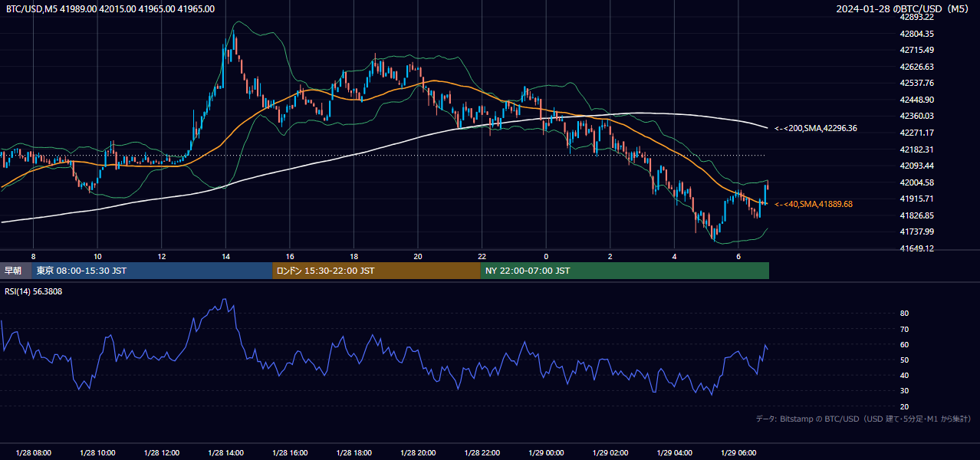Click the bottom date label 1/28 20:00
980x460 pixels.
pos(418,453)
